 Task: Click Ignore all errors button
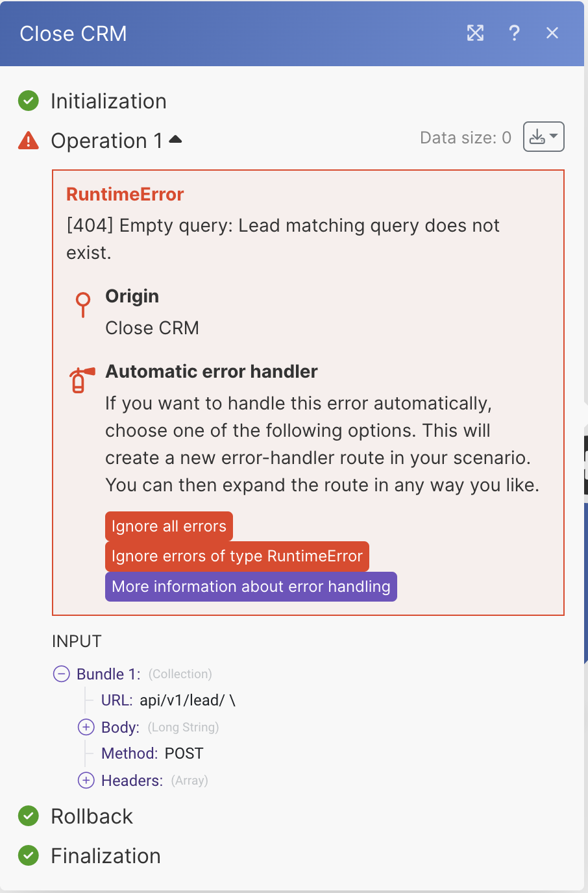(x=169, y=526)
